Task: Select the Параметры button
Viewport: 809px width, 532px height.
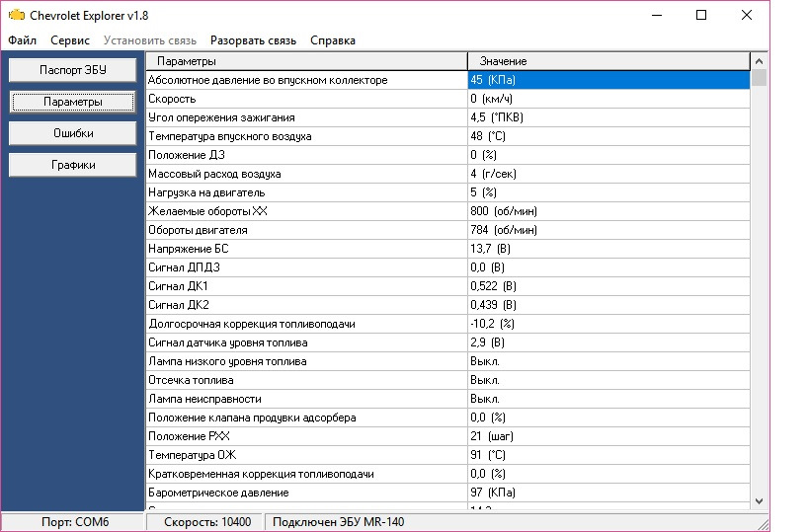Action: tap(73, 102)
